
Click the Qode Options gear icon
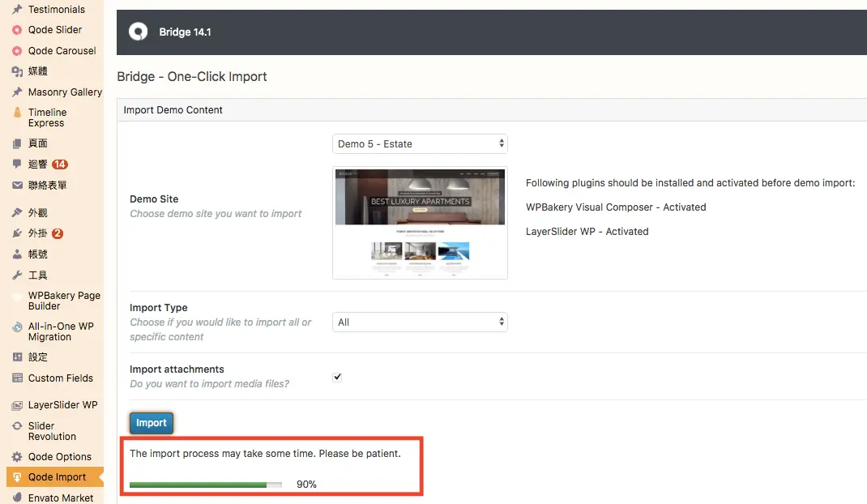[x=17, y=456]
